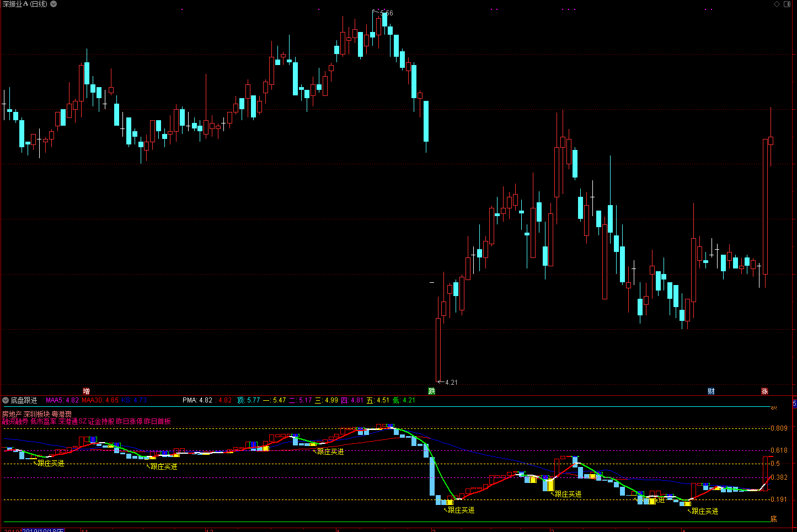Click the MAA30: 4.65 value

100,400
